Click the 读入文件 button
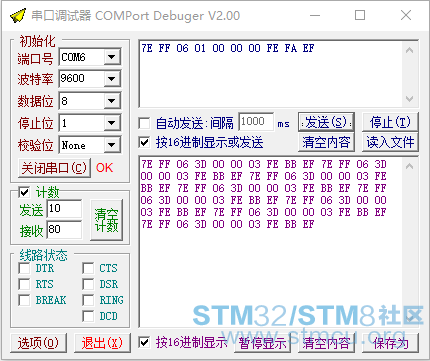The height and width of the screenshot is (361, 430). point(390,142)
